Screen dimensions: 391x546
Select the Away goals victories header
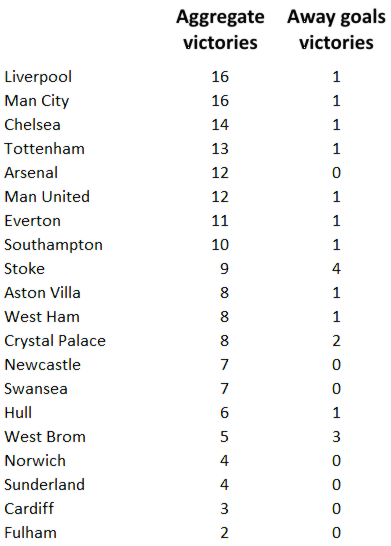(x=336, y=30)
